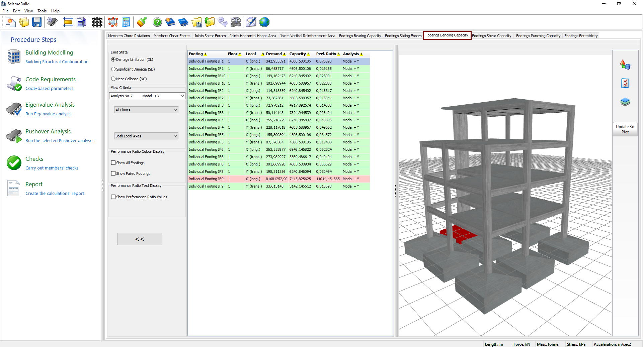The width and height of the screenshot is (644, 347).
Task: Click the red checklist icon beside 3D view
Action: (625, 83)
